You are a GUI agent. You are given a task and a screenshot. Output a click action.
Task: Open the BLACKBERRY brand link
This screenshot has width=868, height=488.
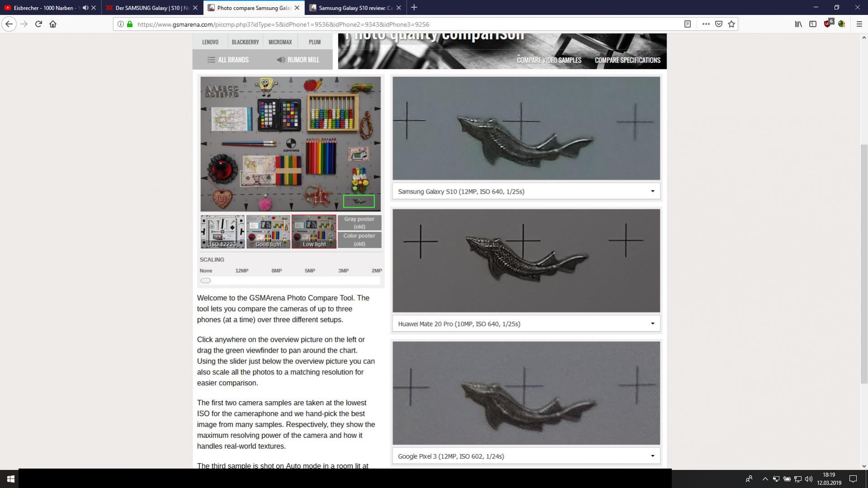tap(245, 42)
